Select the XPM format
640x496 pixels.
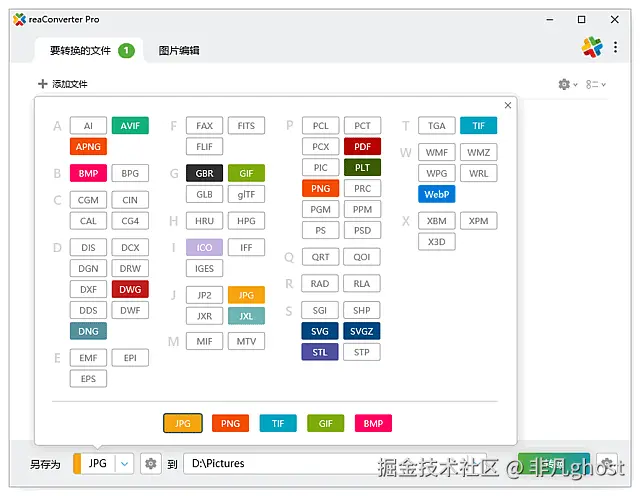click(478, 221)
